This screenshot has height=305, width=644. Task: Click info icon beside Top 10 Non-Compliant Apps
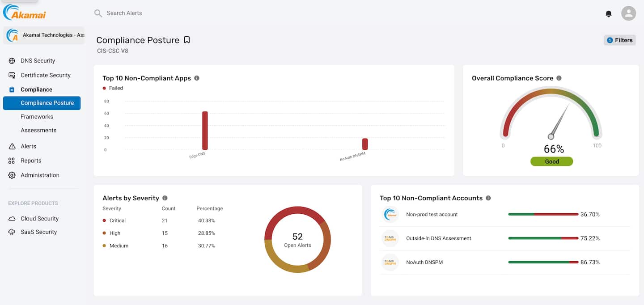(197, 78)
